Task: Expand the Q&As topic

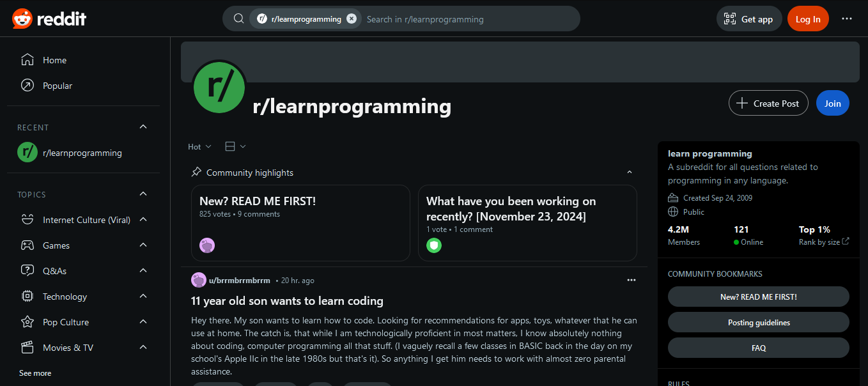Action: click(143, 270)
